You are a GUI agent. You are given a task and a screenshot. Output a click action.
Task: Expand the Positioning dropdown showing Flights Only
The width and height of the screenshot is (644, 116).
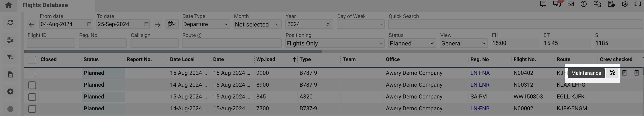(334, 43)
